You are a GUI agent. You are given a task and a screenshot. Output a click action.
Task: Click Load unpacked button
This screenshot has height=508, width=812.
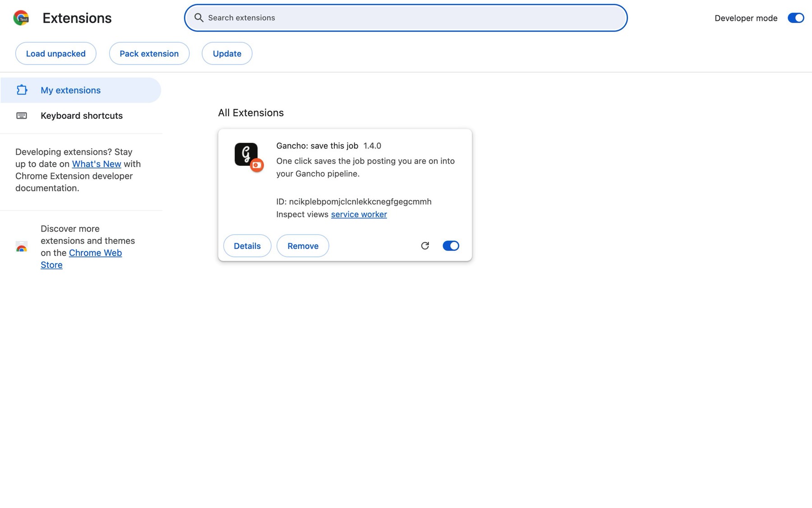(x=56, y=53)
